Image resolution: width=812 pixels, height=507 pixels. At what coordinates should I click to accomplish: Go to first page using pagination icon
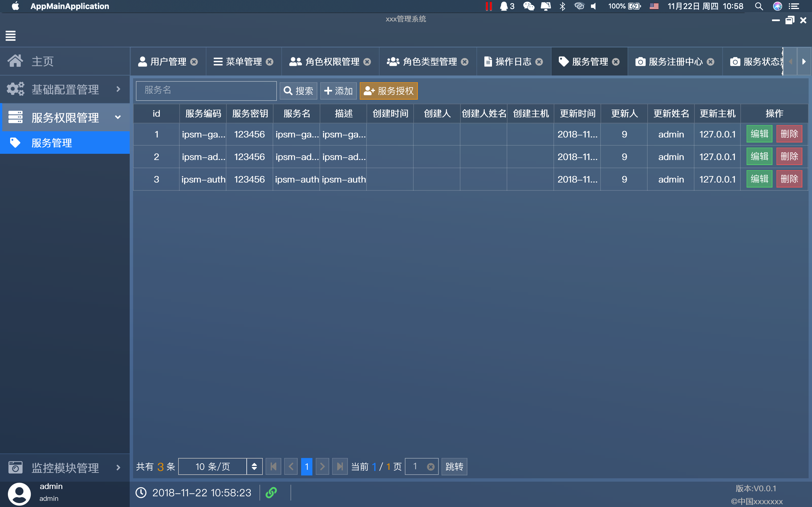(273, 466)
